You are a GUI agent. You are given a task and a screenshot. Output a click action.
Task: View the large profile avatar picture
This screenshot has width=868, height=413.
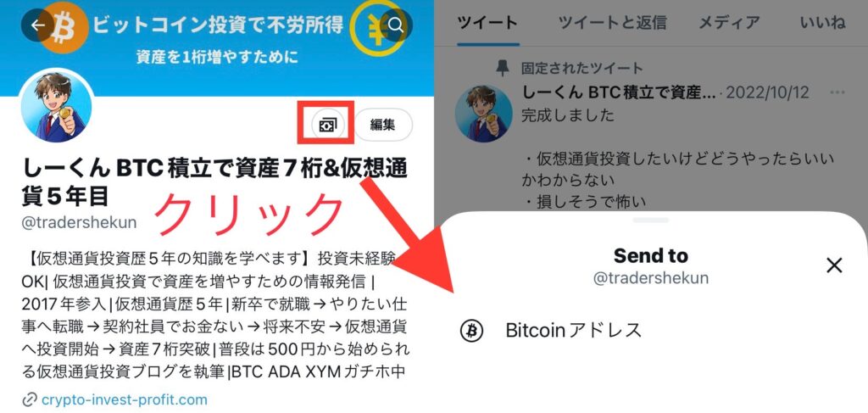coord(56,105)
